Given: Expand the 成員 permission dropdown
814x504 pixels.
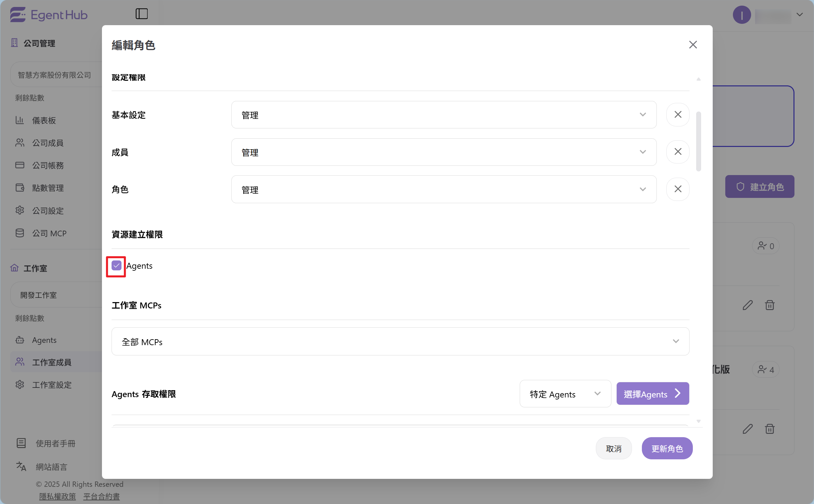Looking at the screenshot, I should tap(443, 152).
